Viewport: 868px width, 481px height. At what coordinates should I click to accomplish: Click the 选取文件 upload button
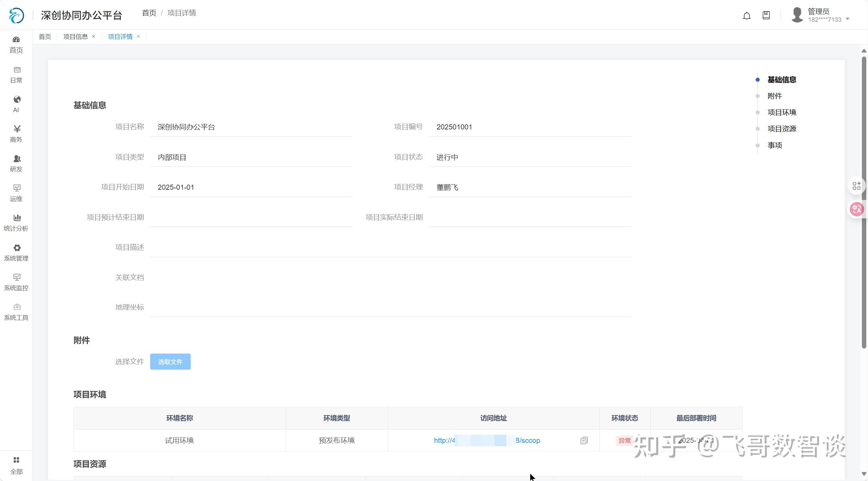170,361
